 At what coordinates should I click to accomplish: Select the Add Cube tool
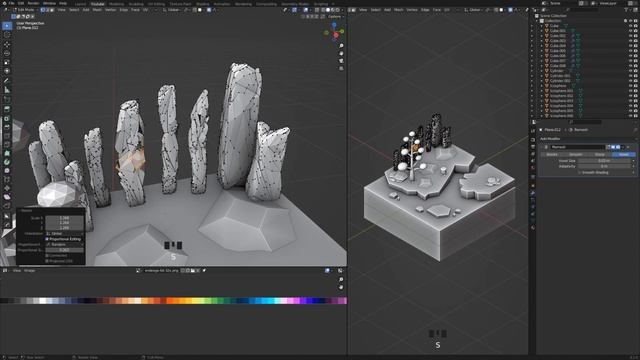pos(7,100)
